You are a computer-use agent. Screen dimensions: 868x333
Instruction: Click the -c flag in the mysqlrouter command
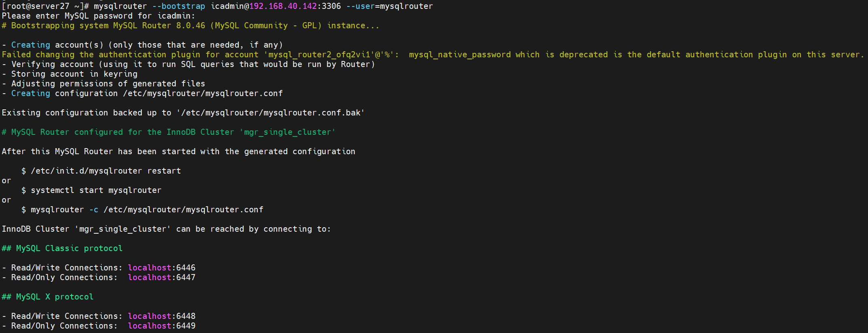click(x=94, y=209)
